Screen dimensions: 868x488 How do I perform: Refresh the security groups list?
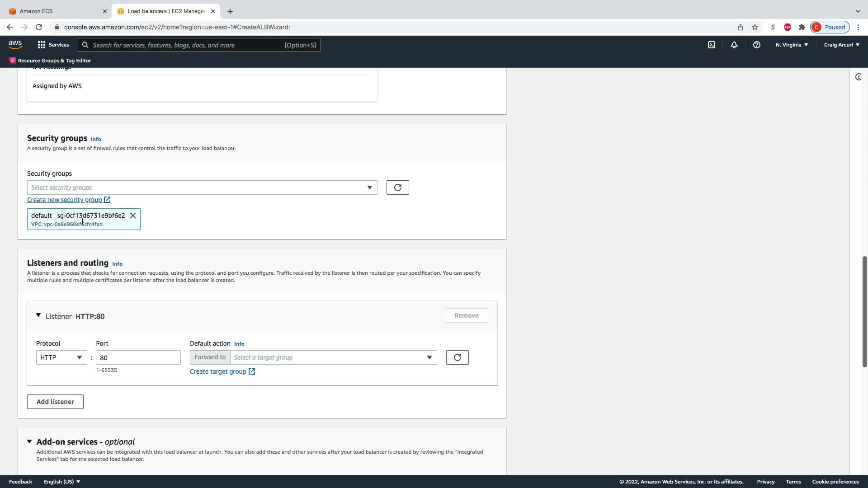[x=397, y=188]
